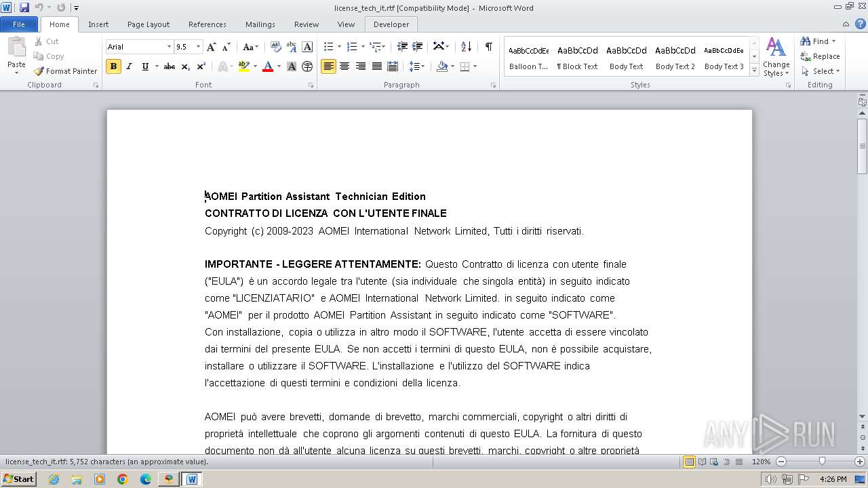Sort the selection A to Z
The width and height of the screenshot is (868, 488).
[466, 47]
